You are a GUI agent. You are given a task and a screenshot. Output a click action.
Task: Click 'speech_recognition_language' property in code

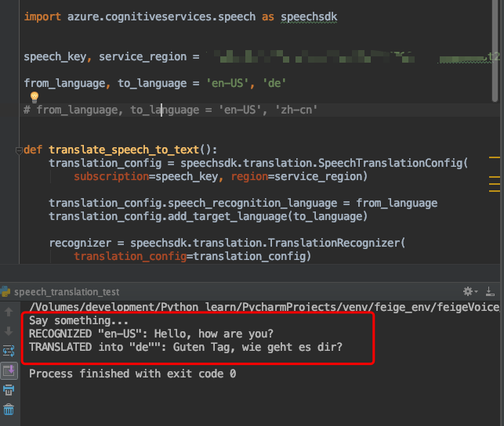pyautogui.click(x=252, y=203)
